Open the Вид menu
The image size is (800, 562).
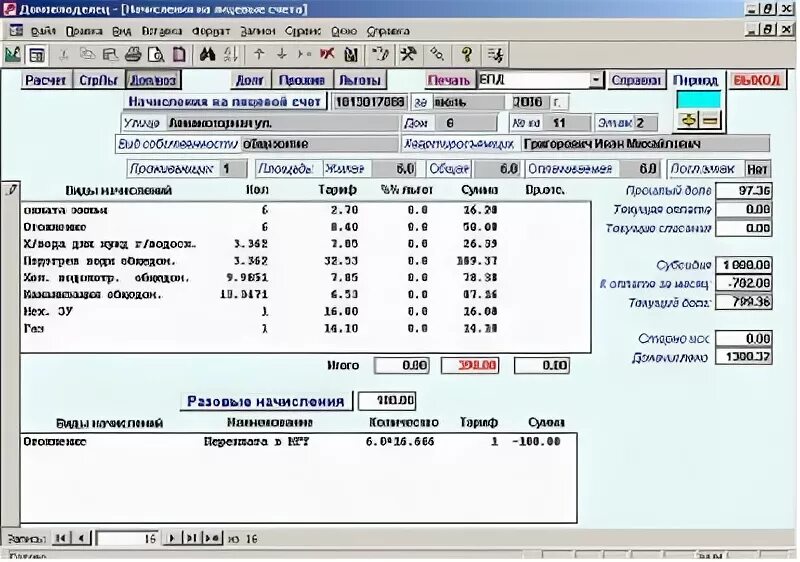[x=121, y=32]
